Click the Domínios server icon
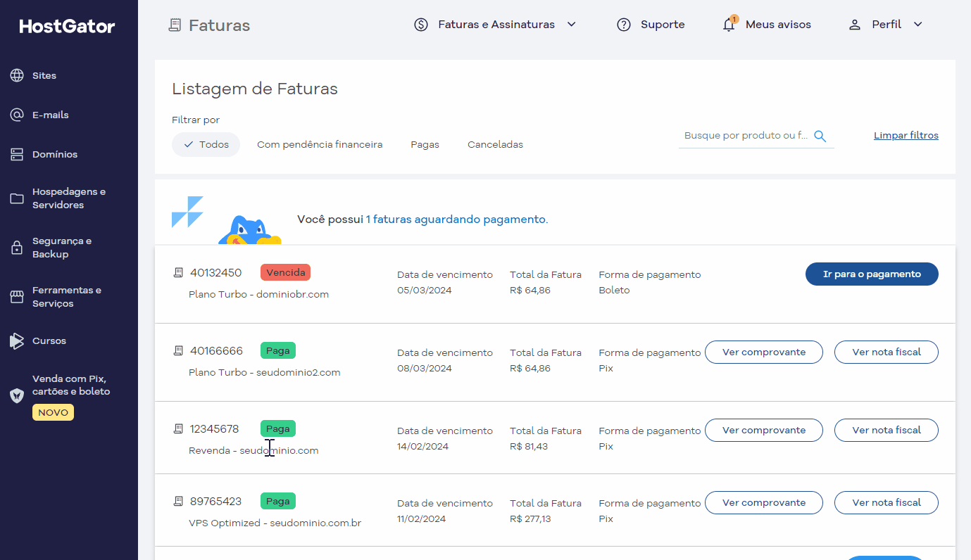This screenshot has height=560, width=971. click(x=17, y=154)
